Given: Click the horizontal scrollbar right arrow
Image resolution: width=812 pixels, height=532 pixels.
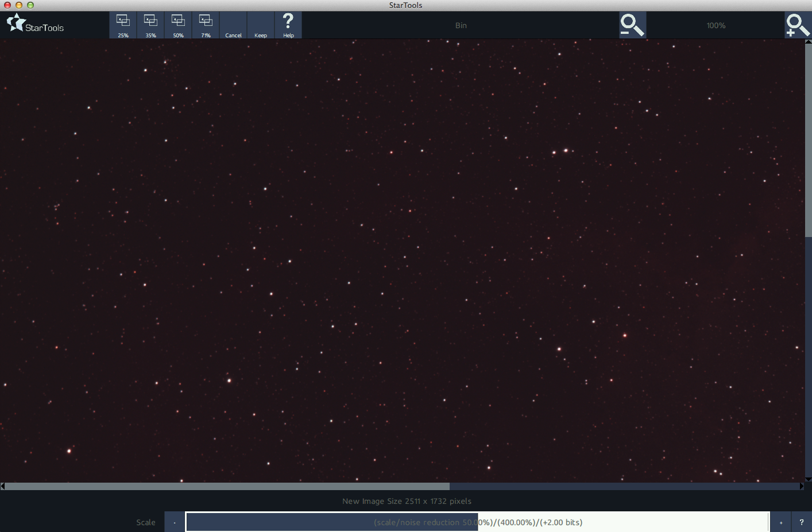Looking at the screenshot, I should [802, 486].
